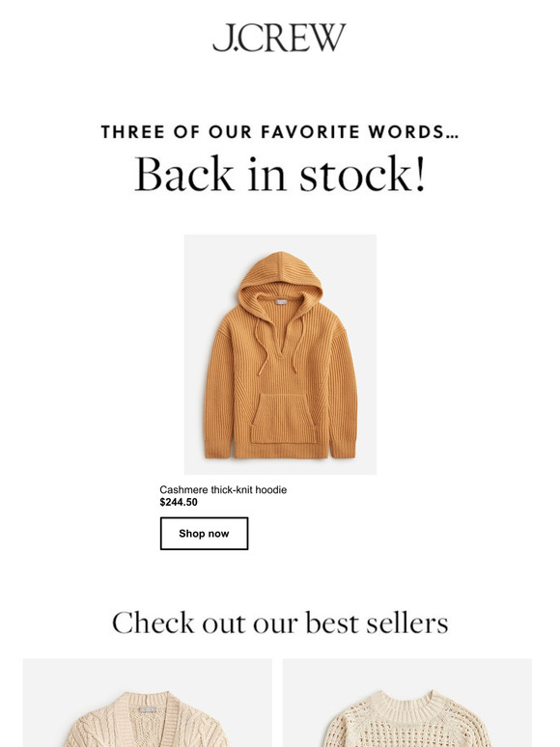Click the hood of the orange hoodie
This screenshot has width=560, height=747.
(280, 281)
